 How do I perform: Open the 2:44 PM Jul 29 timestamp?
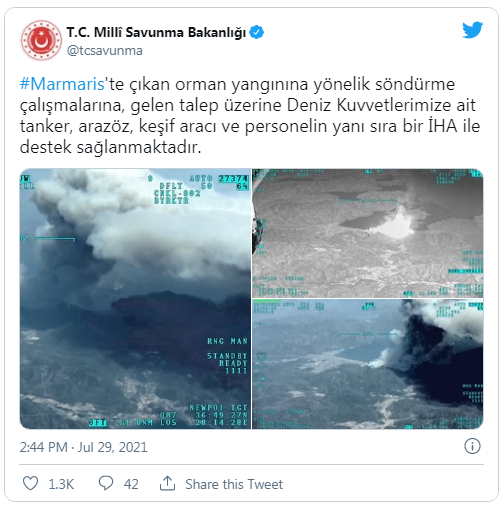[x=83, y=447]
